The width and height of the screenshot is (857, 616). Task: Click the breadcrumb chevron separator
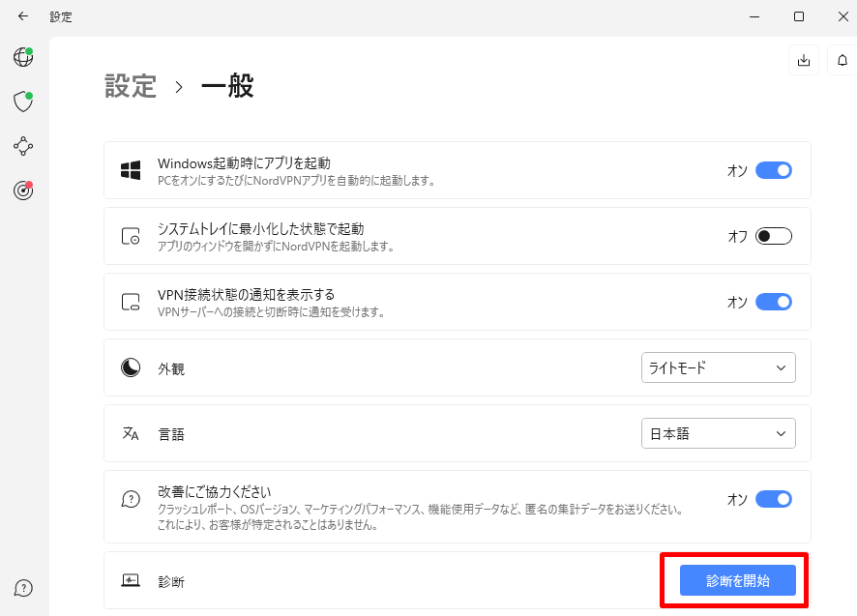(x=179, y=87)
